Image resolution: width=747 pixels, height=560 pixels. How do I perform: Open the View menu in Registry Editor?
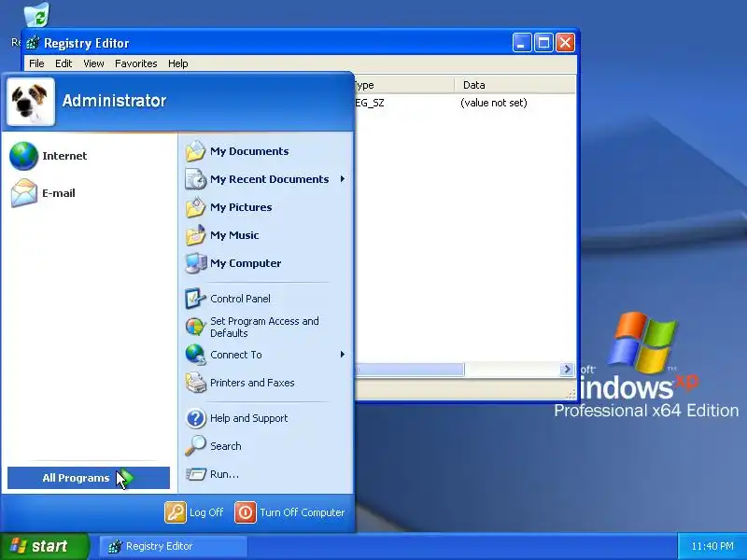coord(93,63)
